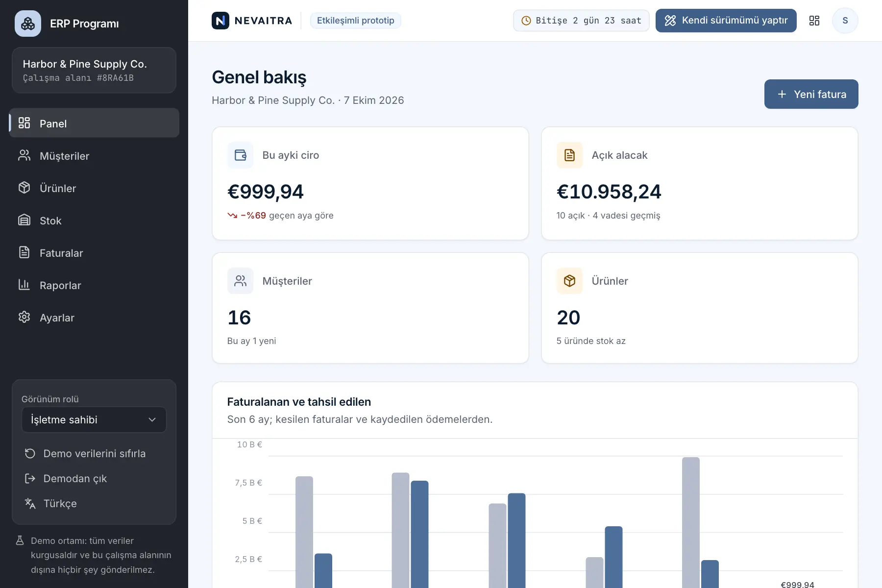Click the flask icon beside demo notice
The height and width of the screenshot is (588, 882).
pyautogui.click(x=20, y=540)
